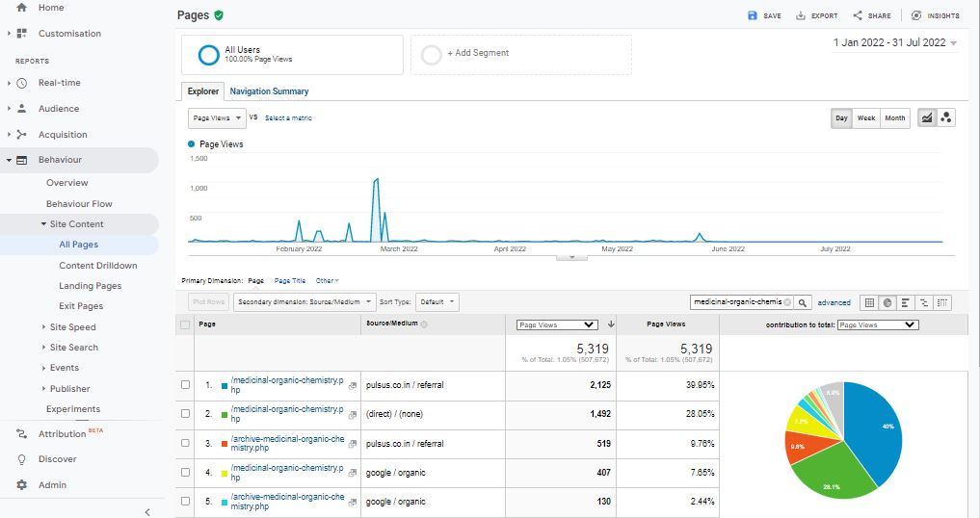Select the performance bar view icon

tap(906, 302)
